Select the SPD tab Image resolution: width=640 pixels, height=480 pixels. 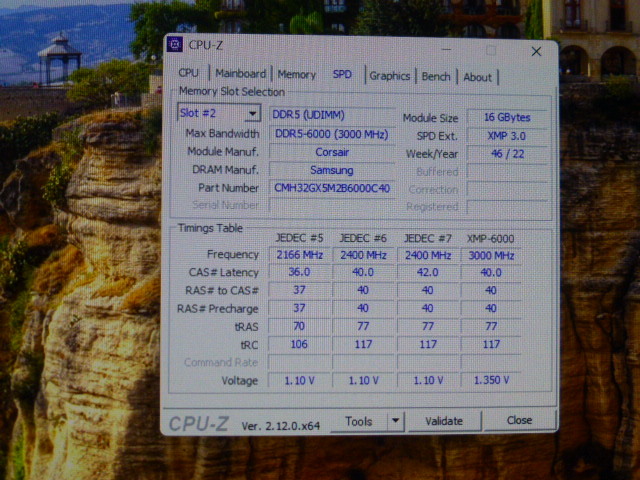point(342,74)
